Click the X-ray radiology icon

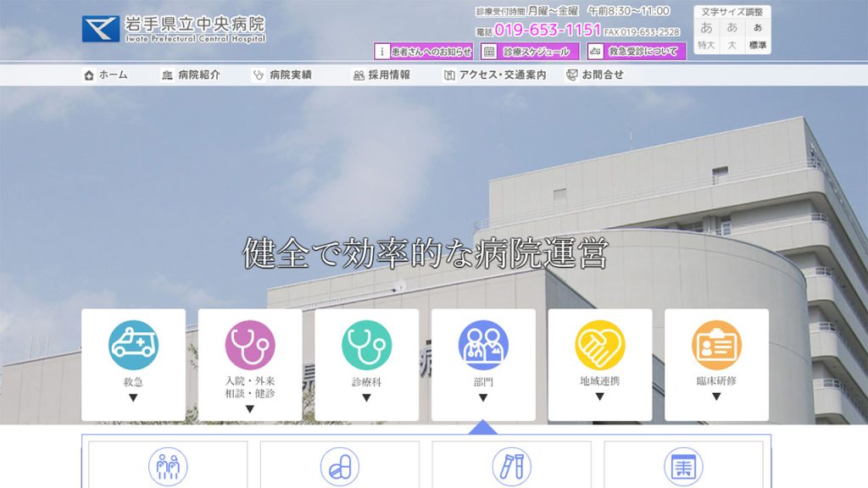(x=683, y=467)
